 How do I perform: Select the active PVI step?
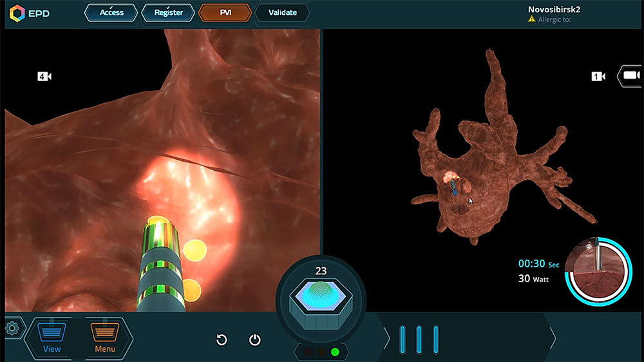click(225, 12)
